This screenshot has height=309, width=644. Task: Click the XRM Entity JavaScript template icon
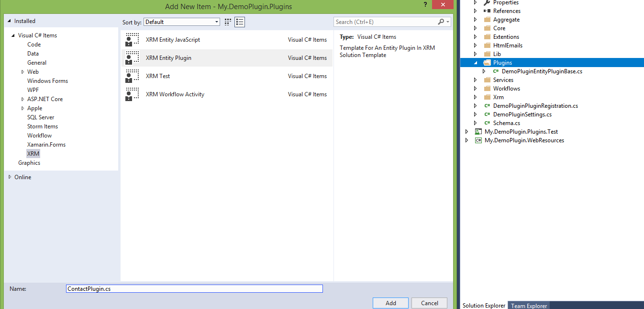[132, 40]
